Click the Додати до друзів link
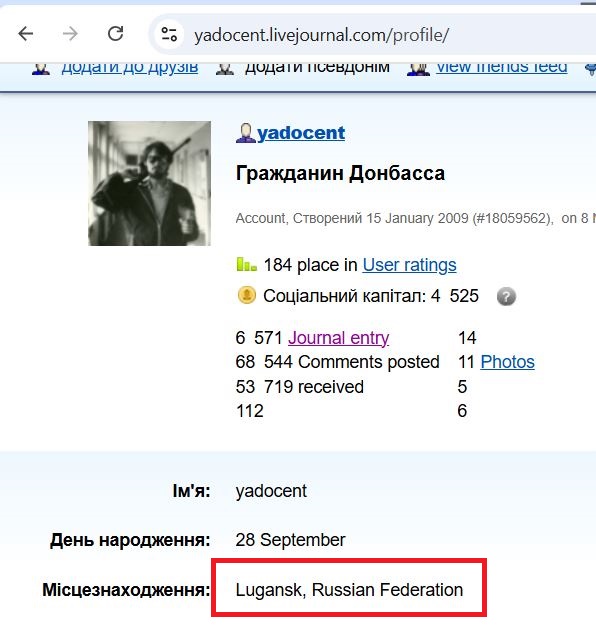 tap(130, 68)
